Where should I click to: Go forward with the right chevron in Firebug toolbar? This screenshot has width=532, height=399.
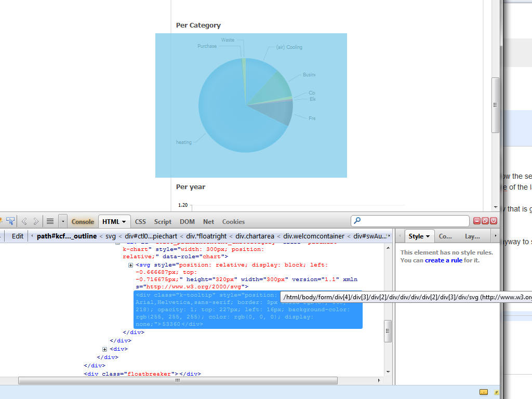(36, 221)
